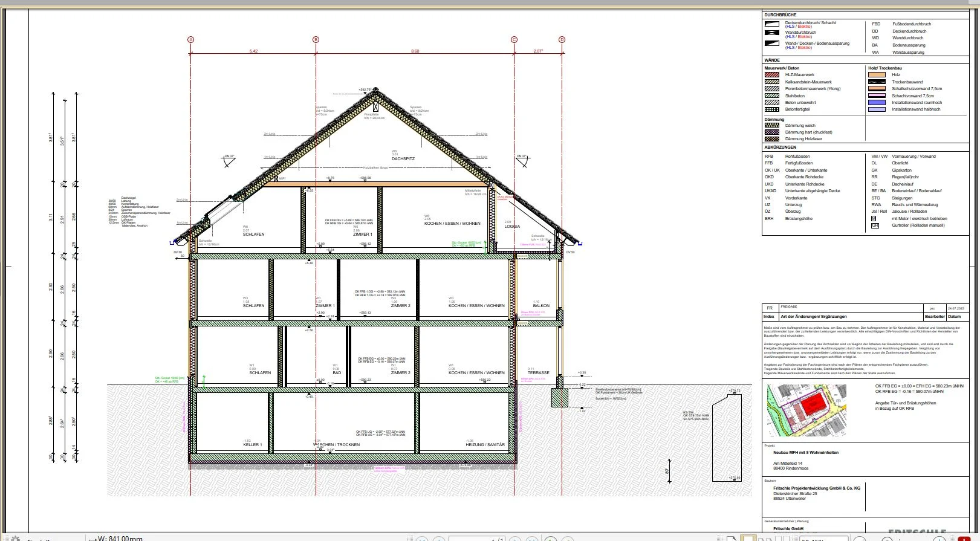This screenshot has width=980, height=541.
Task: Go to the first page
Action: (422, 539)
